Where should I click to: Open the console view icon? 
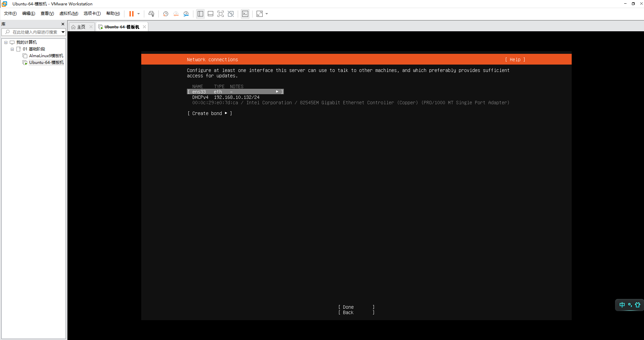click(x=245, y=14)
